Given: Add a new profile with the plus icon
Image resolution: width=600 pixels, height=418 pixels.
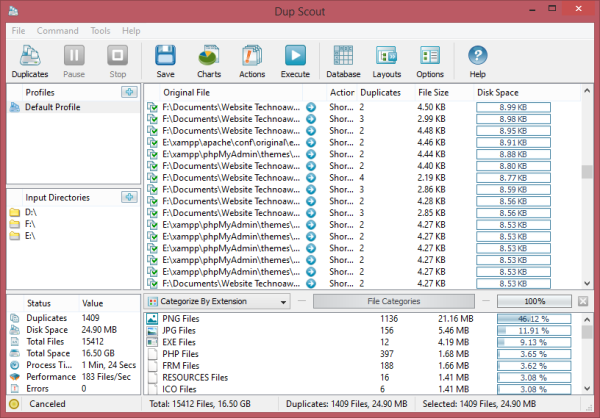Looking at the screenshot, I should (129, 92).
